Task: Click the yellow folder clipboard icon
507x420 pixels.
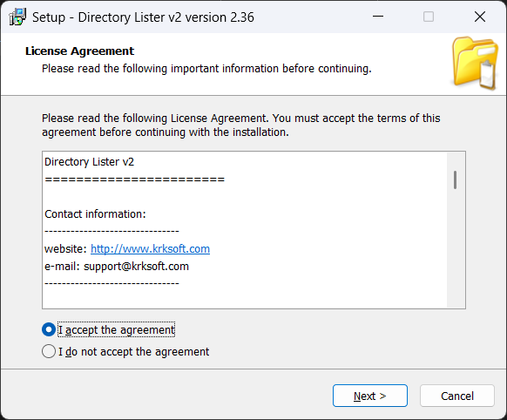Action: (475, 63)
